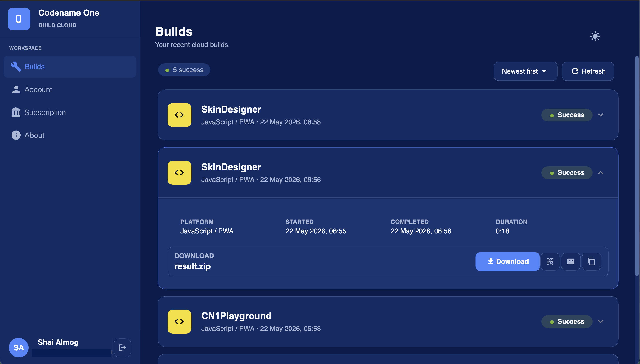Viewport: 640px width, 364px height.
Task: Click the Codename One phone logo icon
Action: click(x=19, y=19)
